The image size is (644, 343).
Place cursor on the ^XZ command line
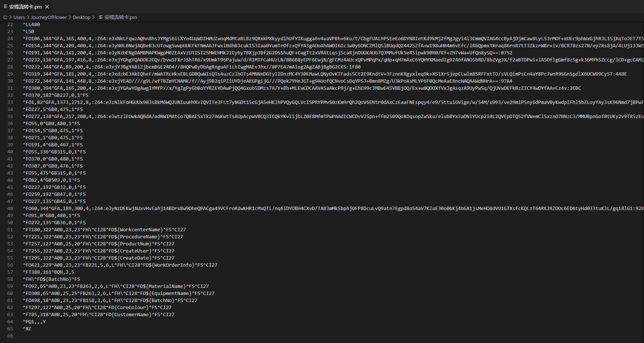click(27, 329)
